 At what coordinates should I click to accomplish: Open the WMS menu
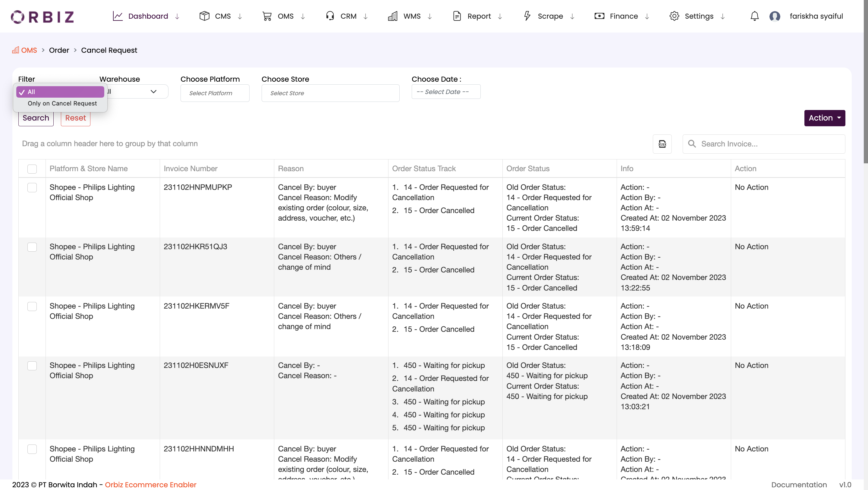(x=412, y=16)
